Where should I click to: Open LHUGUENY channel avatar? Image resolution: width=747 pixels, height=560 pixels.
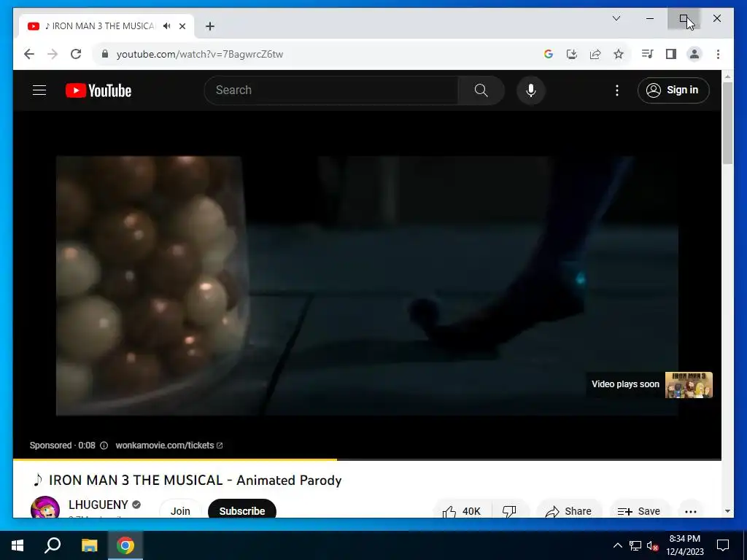pos(44,507)
